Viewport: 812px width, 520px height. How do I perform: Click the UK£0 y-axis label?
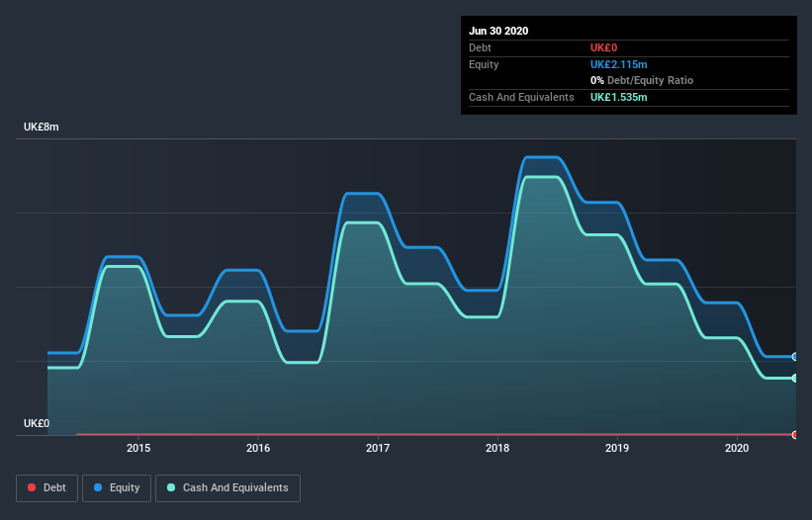(37, 424)
